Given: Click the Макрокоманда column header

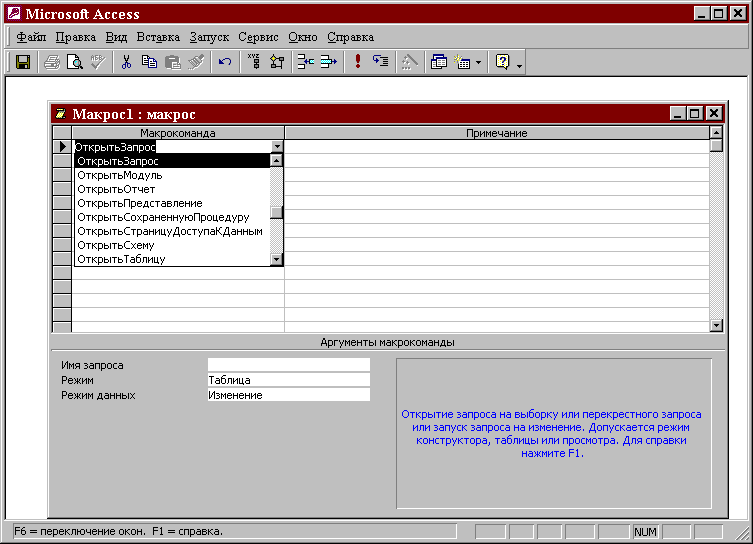Looking at the screenshot, I should [x=178, y=133].
